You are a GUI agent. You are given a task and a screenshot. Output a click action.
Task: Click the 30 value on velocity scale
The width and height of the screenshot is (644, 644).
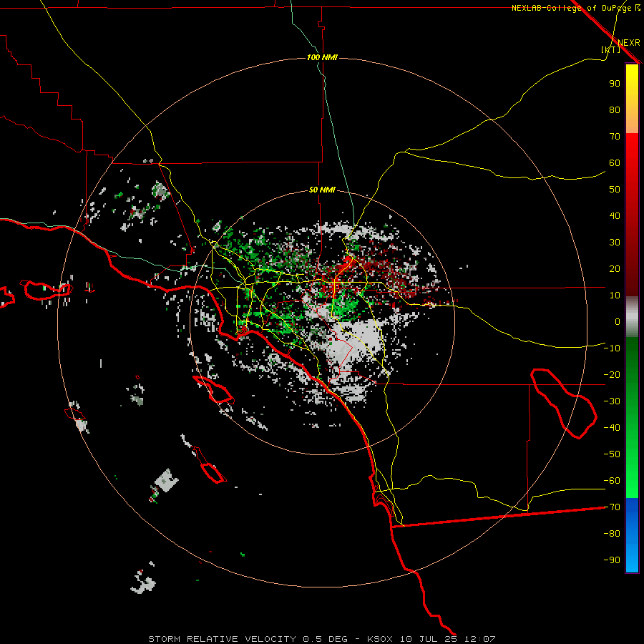coord(615,243)
